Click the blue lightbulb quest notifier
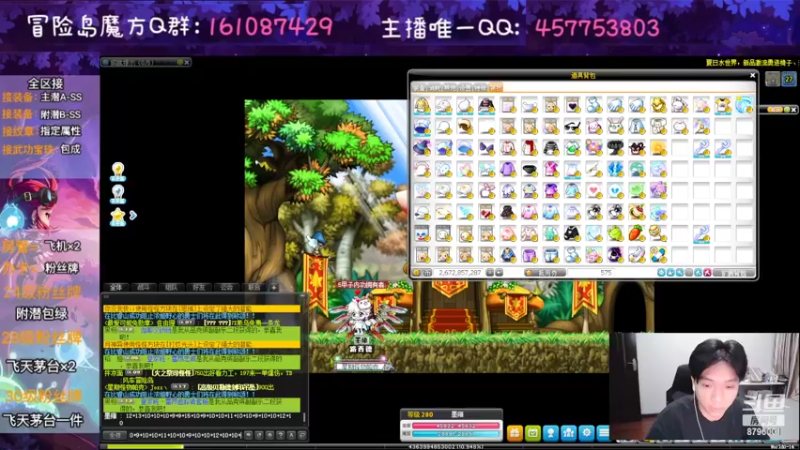 118,194
